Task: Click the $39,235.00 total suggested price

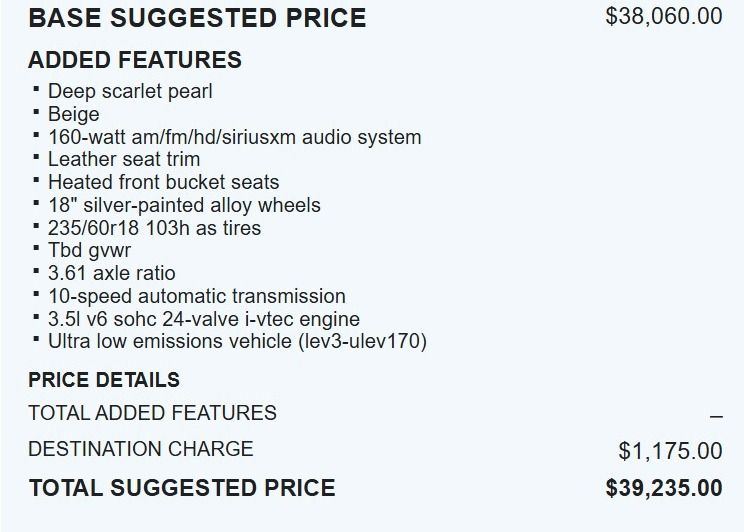Action: click(x=664, y=488)
